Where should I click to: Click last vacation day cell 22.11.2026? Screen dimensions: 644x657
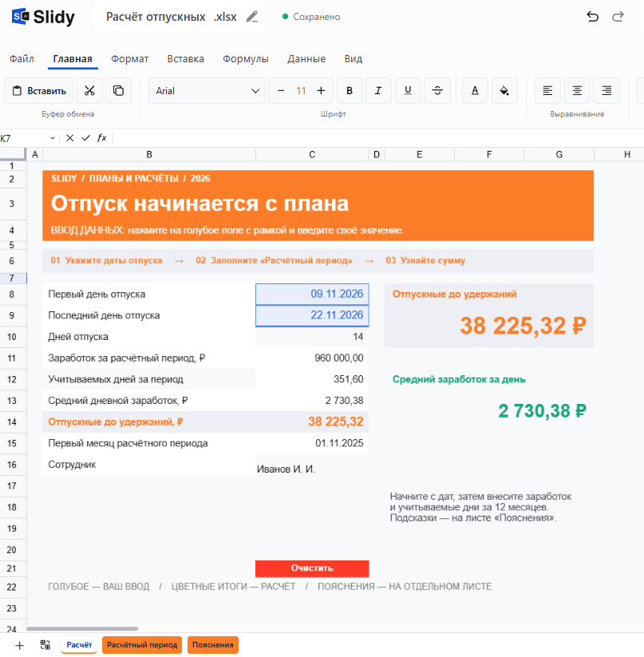tap(312, 315)
